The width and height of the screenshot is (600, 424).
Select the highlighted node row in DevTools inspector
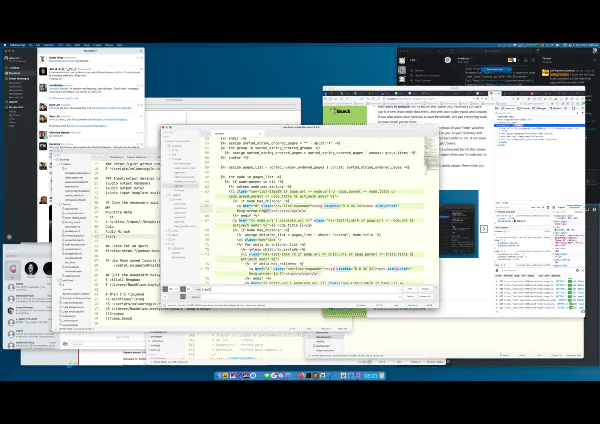click(540, 126)
